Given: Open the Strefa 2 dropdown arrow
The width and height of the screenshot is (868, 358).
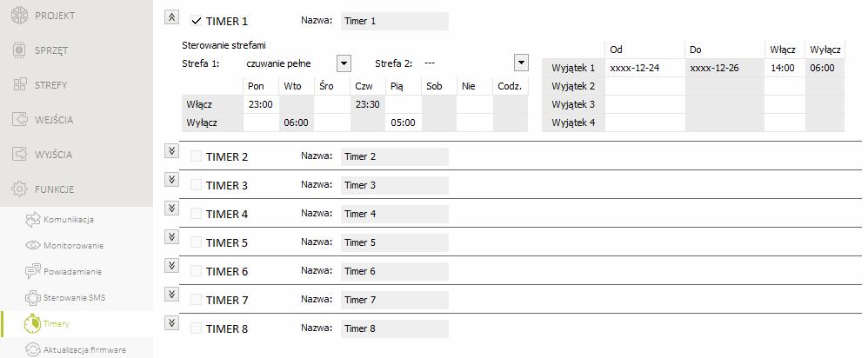Looking at the screenshot, I should pyautogui.click(x=521, y=63).
